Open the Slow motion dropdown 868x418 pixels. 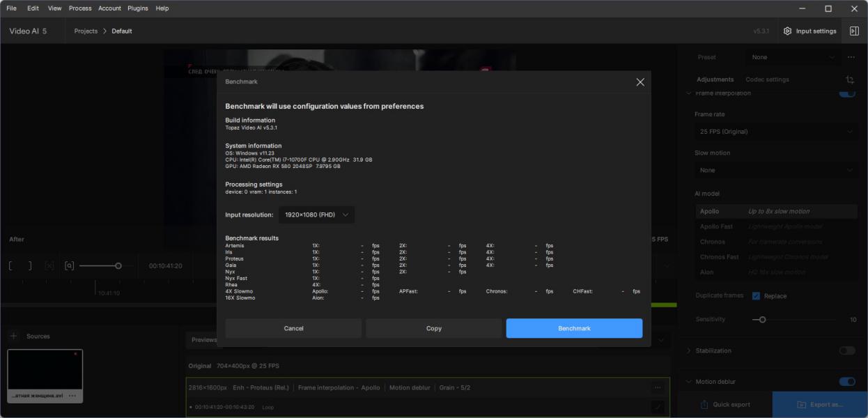point(776,170)
